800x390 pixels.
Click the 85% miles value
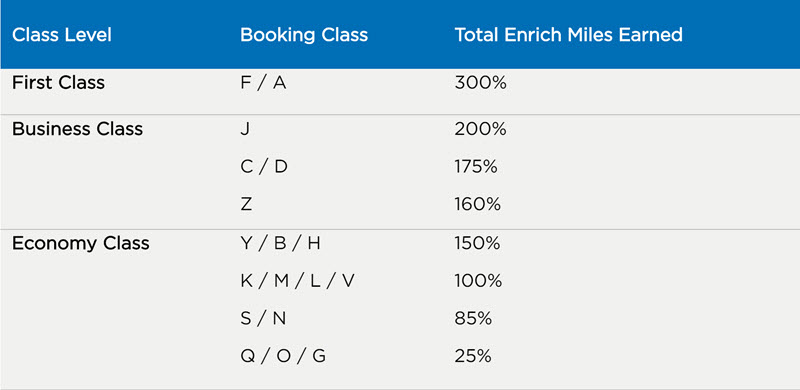pos(473,319)
